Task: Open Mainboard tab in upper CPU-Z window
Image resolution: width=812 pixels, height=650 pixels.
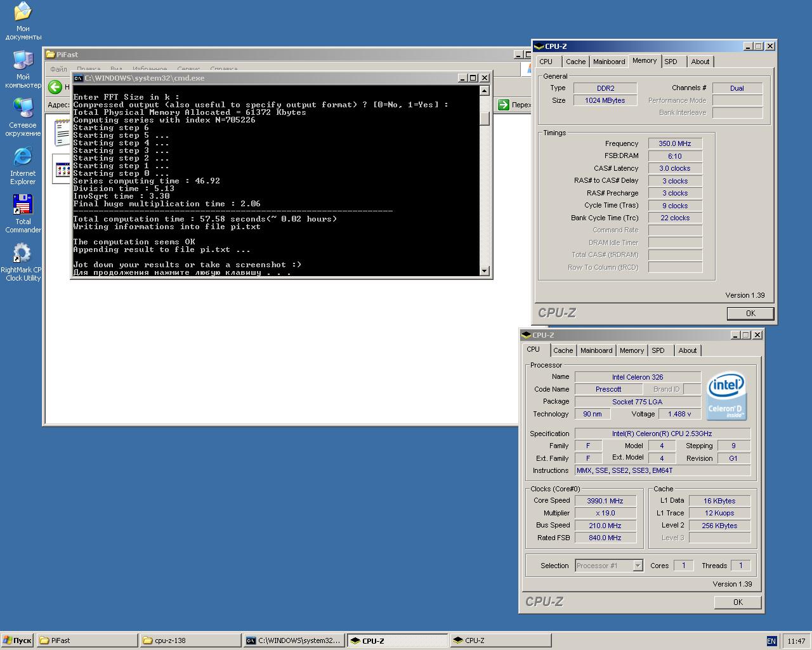Action: tap(609, 62)
